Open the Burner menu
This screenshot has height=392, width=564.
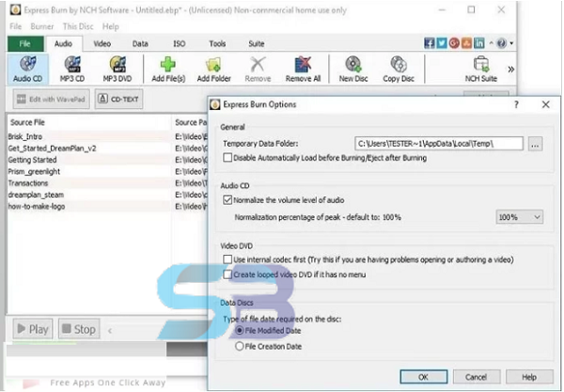tap(42, 26)
